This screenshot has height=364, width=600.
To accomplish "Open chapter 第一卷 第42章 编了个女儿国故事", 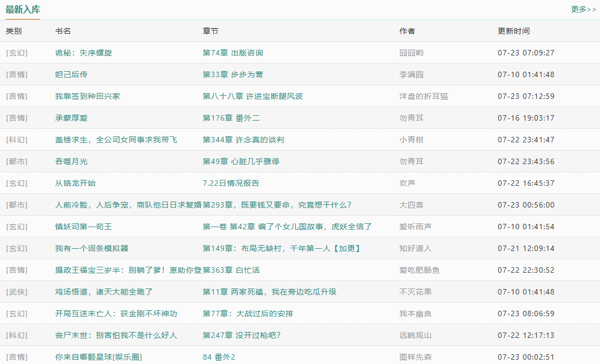I will (x=287, y=227).
